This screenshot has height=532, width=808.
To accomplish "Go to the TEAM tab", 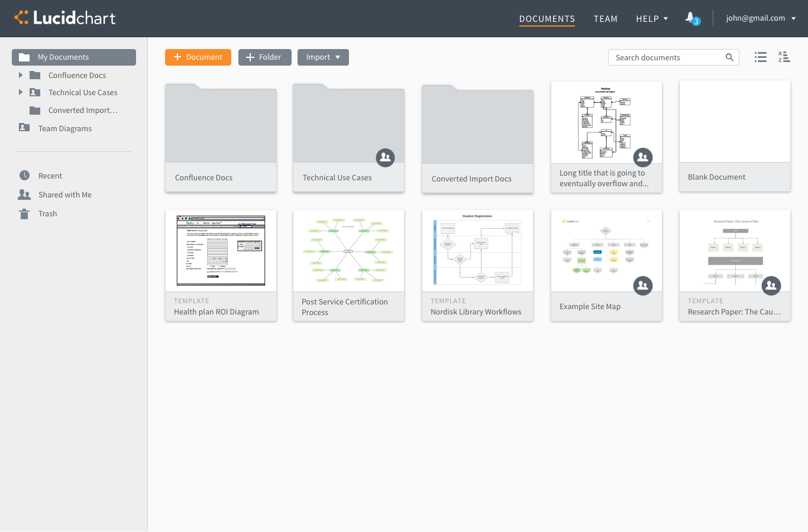I will [606, 19].
